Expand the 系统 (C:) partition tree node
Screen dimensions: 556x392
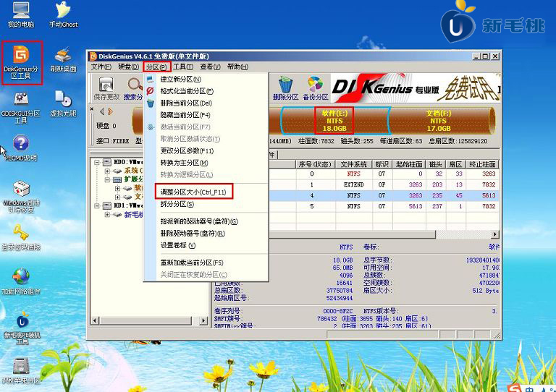click(x=107, y=171)
